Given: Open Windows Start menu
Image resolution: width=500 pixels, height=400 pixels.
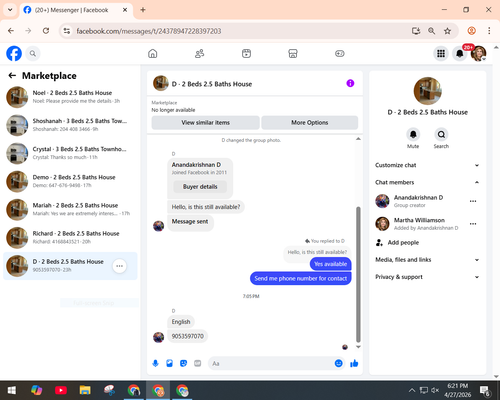Looking at the screenshot, I should [x=12, y=390].
